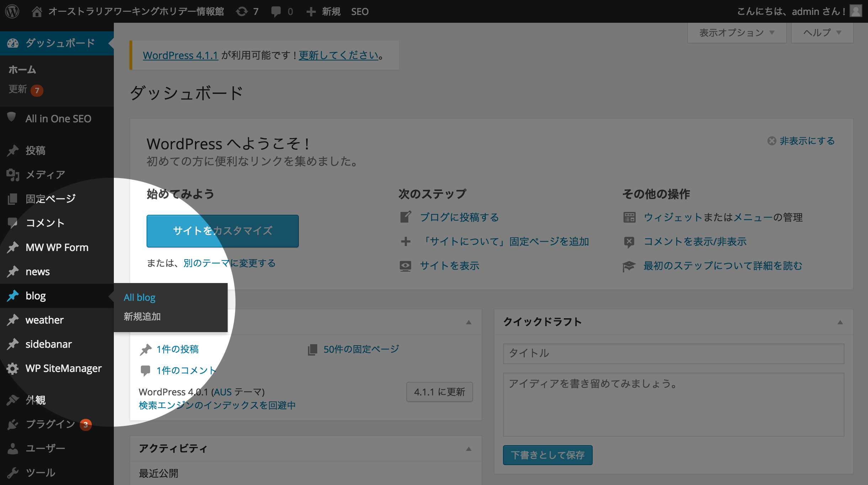Screen dimensions: 868x485
Task: Expand the ヘルプ dropdown
Action: 822,33
